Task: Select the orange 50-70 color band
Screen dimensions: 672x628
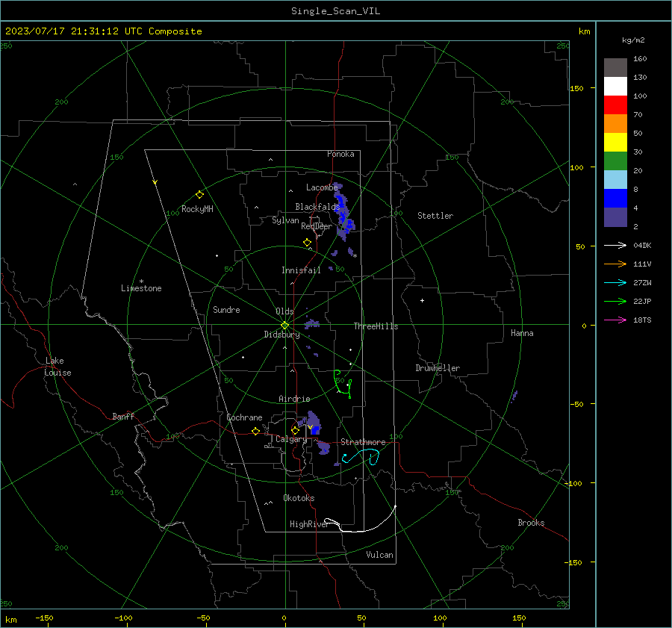Action: click(x=615, y=124)
